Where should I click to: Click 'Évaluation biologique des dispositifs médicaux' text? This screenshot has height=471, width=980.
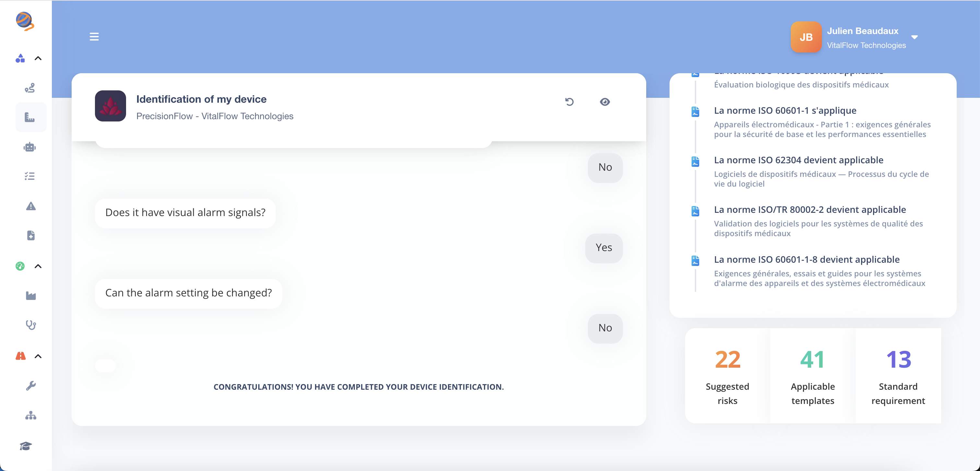(x=801, y=85)
